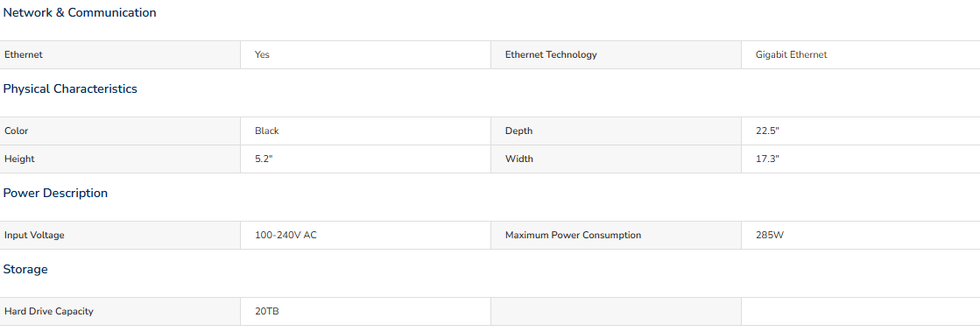The height and width of the screenshot is (332, 980).
Task: Select the Physical Characteristics heading
Action: pos(70,88)
